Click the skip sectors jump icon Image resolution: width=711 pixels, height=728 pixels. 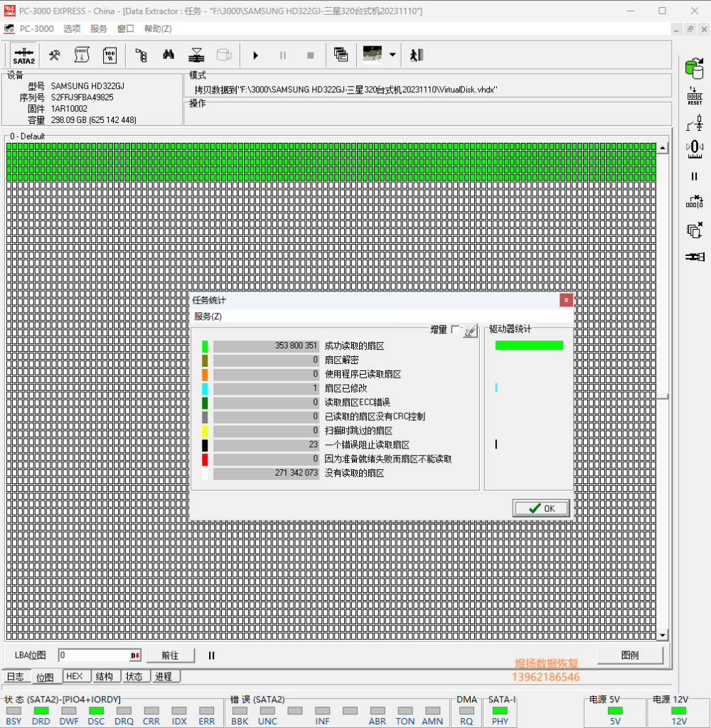click(695, 202)
